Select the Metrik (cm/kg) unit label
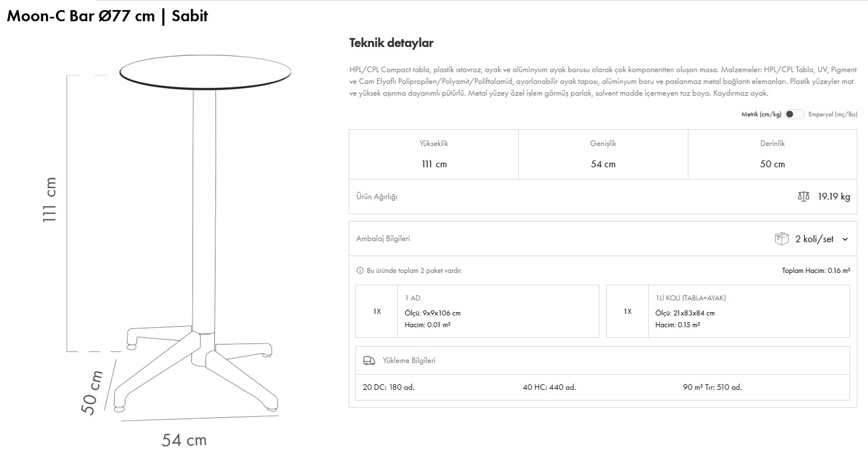Viewport: 868px width, 476px height. (x=761, y=115)
